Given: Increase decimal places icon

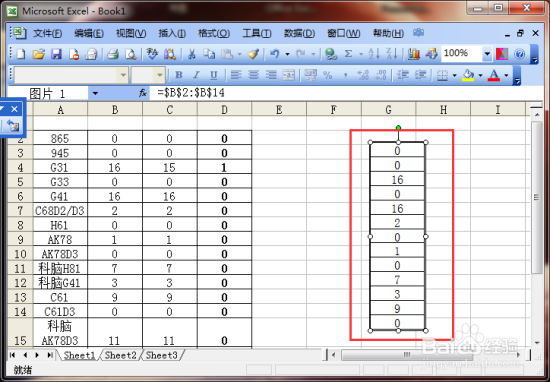Looking at the screenshot, I should click(363, 75).
